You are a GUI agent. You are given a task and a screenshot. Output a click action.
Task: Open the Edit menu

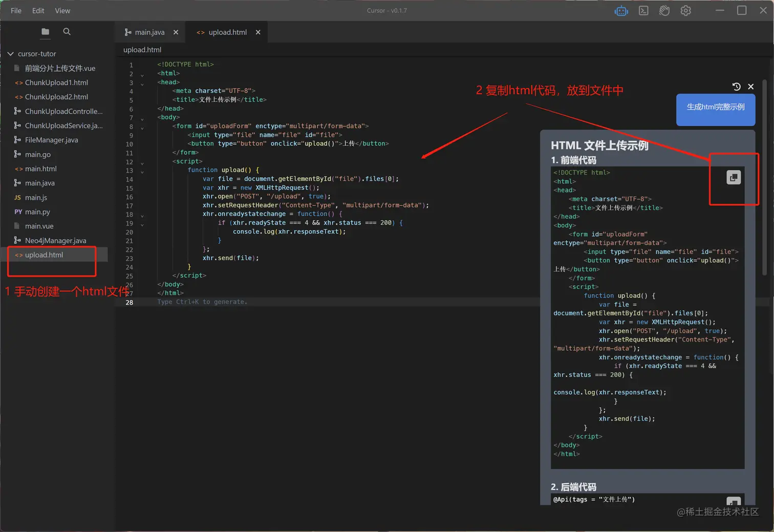(x=38, y=10)
